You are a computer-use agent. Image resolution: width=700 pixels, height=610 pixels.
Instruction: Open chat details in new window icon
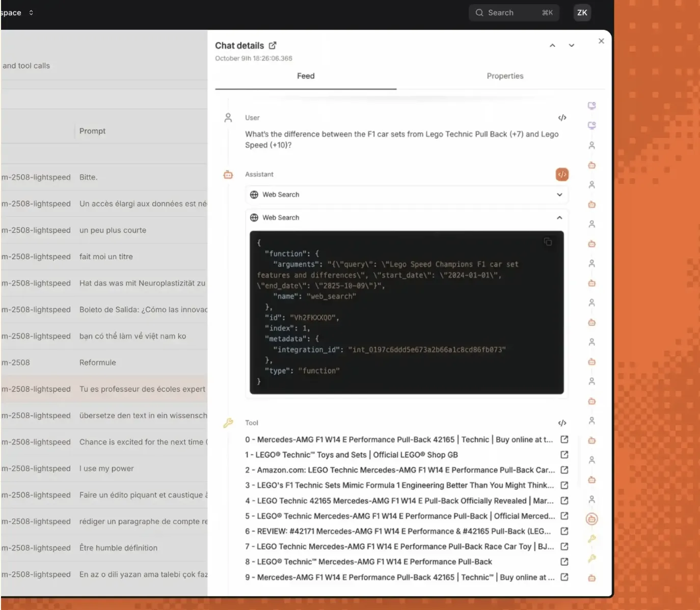(x=273, y=45)
